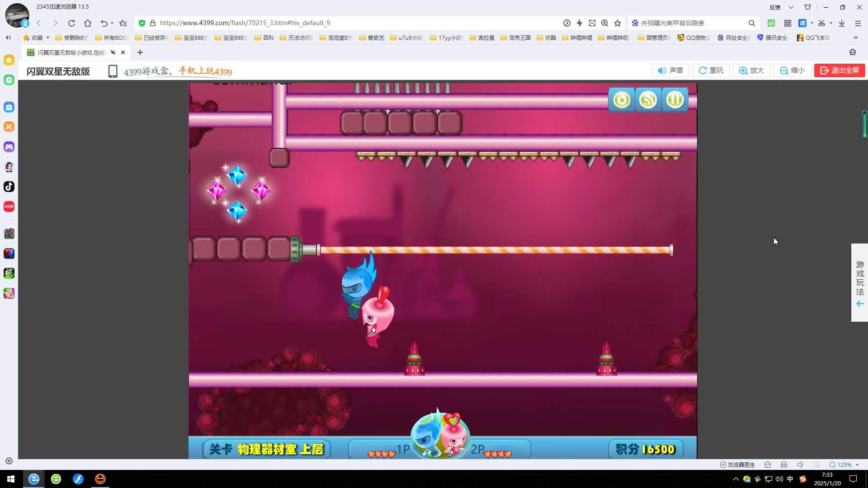Expand the 收藏 favorites dropdown arrow
This screenshot has width=868, height=488.
tap(48, 38)
